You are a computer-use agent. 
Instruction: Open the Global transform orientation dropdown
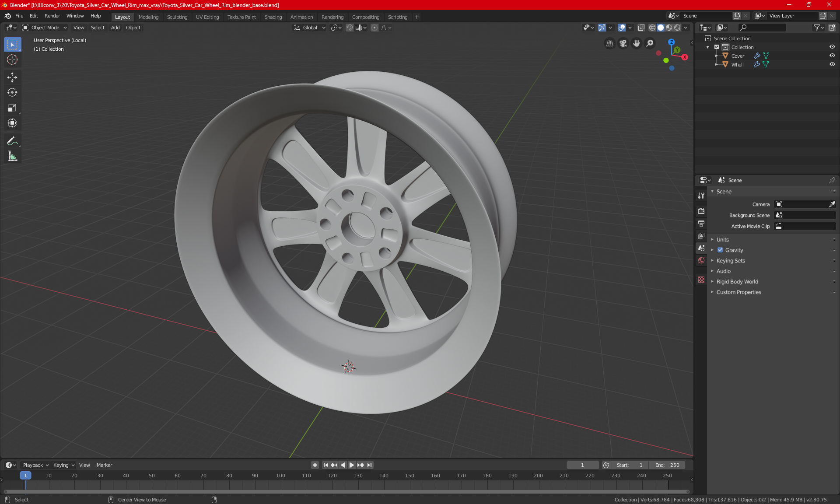[309, 28]
